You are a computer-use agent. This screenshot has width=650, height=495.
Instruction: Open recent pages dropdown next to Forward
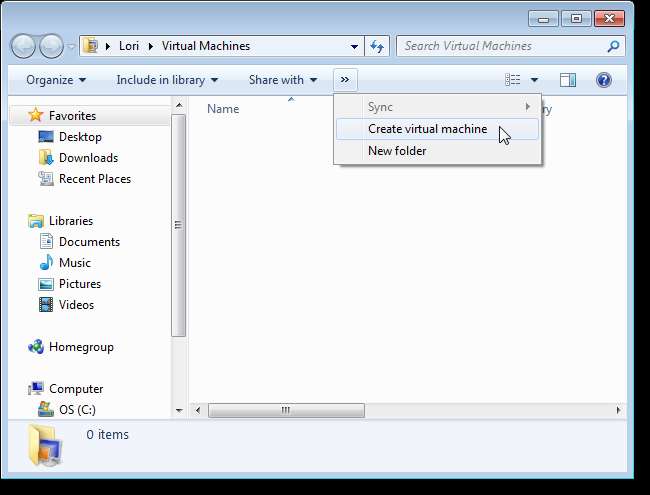[x=71, y=46]
